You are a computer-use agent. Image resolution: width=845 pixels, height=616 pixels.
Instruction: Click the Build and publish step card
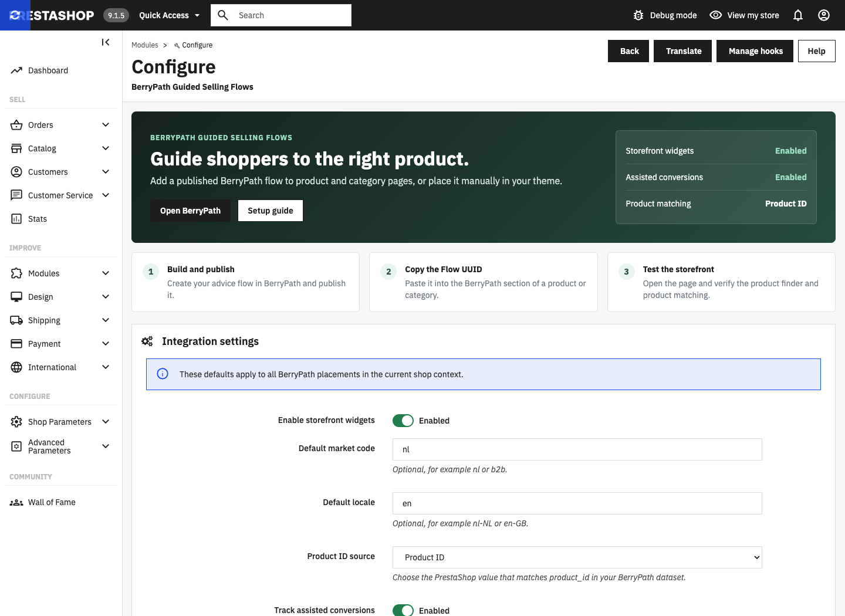click(x=245, y=282)
